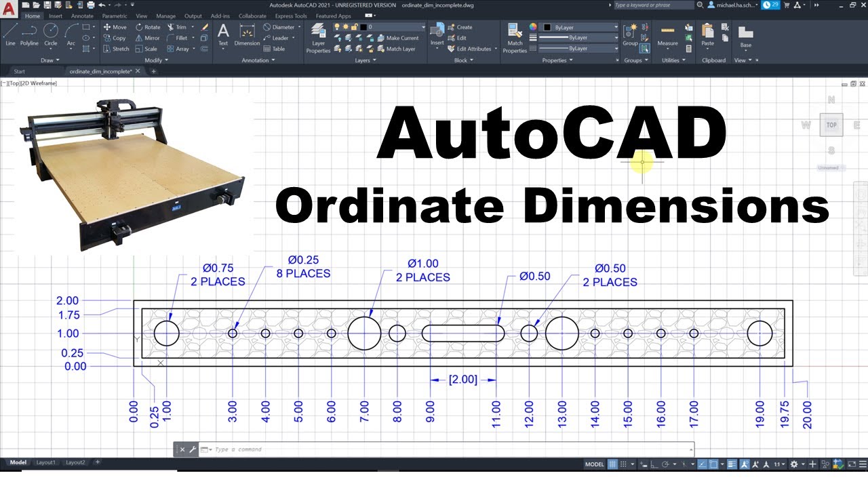Select the Arc tool
This screenshot has width=868, height=488.
(71, 35)
